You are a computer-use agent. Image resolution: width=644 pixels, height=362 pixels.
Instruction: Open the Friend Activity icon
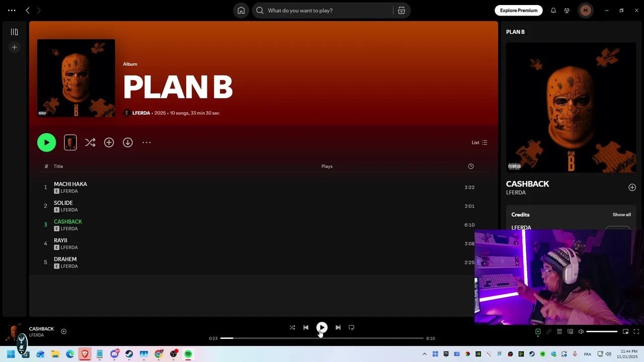tap(567, 11)
